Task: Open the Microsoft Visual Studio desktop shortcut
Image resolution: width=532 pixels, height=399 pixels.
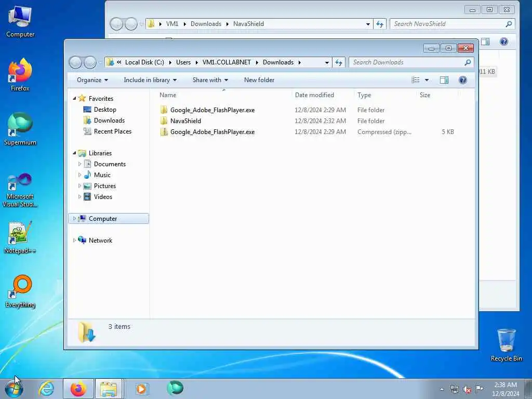Action: (20, 190)
